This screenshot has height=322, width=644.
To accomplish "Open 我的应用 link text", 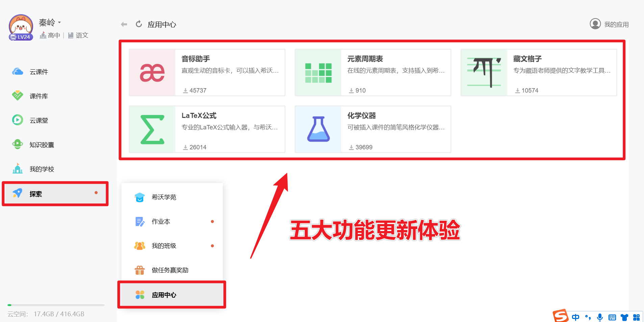I will point(616,24).
